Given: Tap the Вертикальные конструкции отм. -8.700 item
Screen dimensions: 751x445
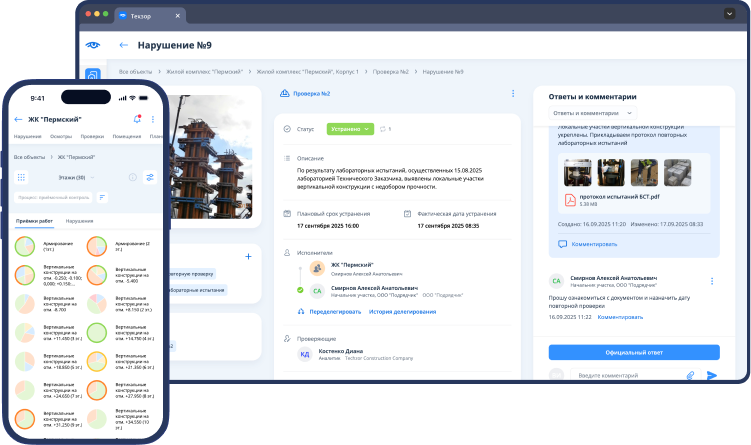Looking at the screenshot, I should pyautogui.click(x=47, y=304).
